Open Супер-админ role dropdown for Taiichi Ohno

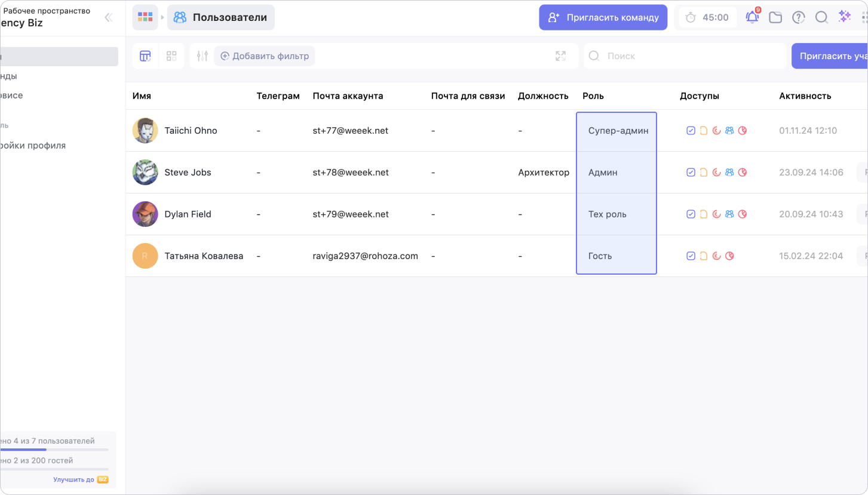click(x=617, y=131)
